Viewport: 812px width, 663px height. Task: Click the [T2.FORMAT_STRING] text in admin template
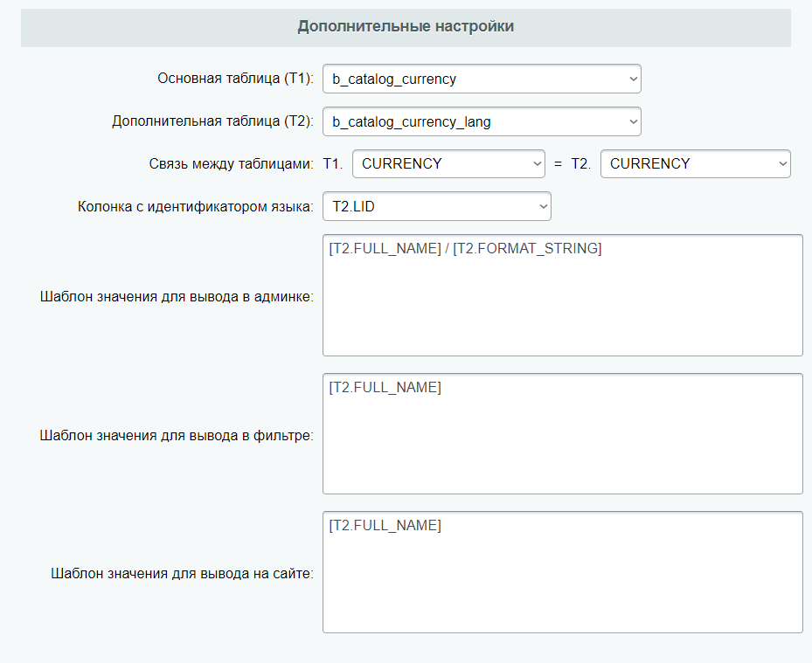527,249
